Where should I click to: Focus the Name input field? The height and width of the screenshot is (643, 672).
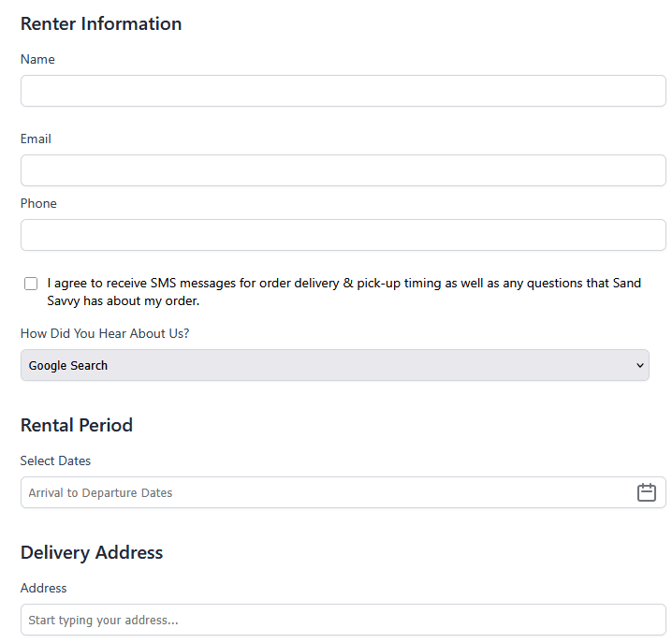click(343, 91)
